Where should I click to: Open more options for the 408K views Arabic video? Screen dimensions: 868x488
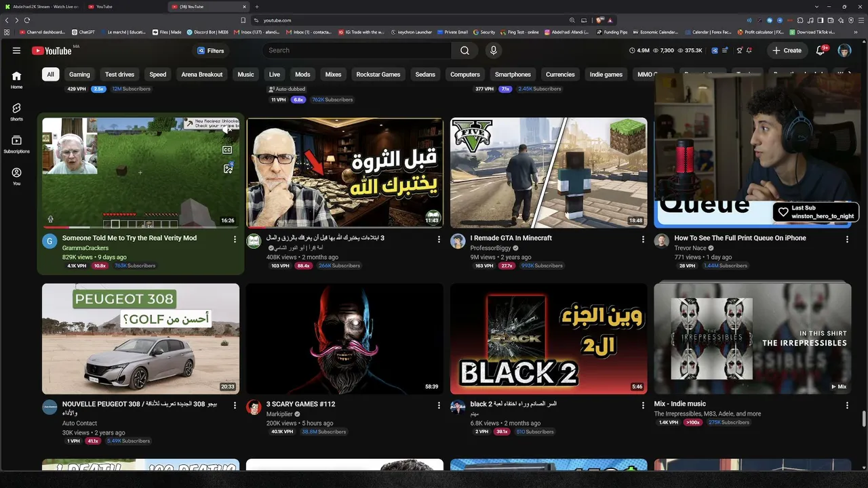point(439,239)
